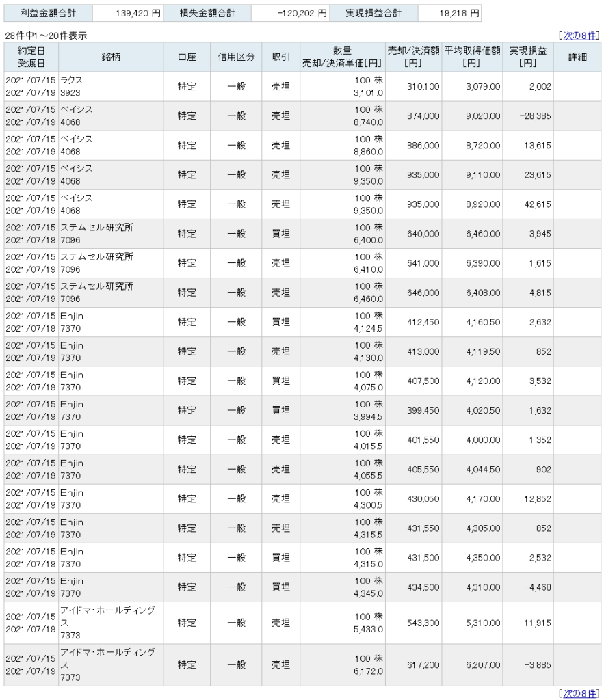Select the ラクス 3923 stock name cell
This screenshot has height=700, width=604.
point(111,87)
